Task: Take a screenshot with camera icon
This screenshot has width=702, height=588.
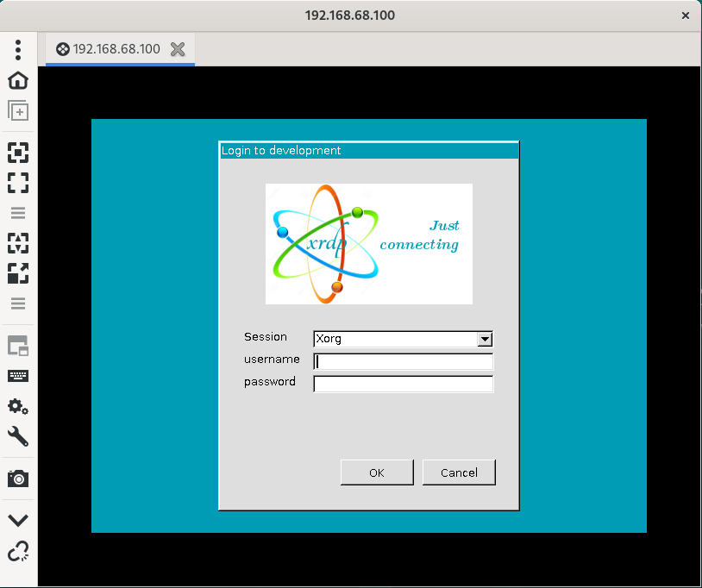Action: (x=18, y=479)
